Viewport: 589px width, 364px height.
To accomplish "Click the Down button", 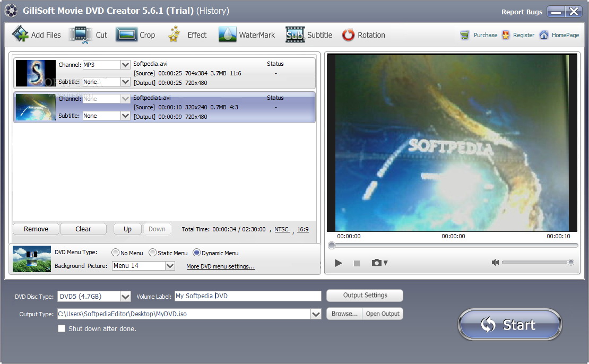I will point(157,229).
